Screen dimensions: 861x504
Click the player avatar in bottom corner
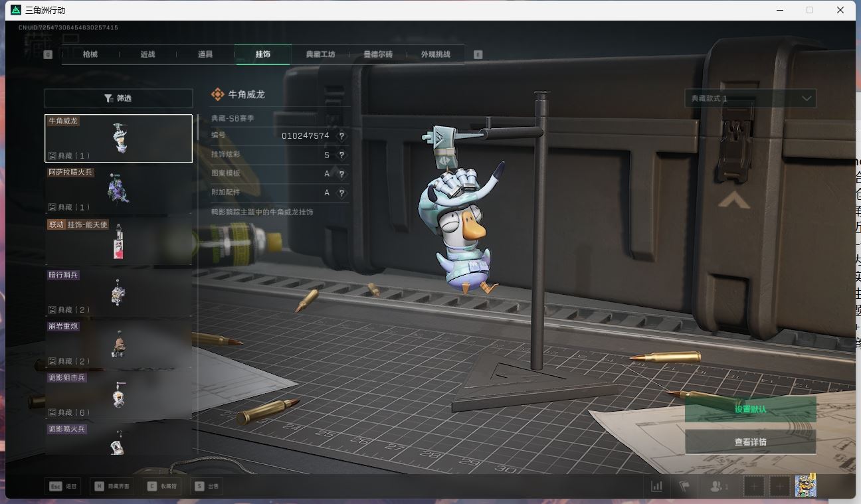(805, 486)
